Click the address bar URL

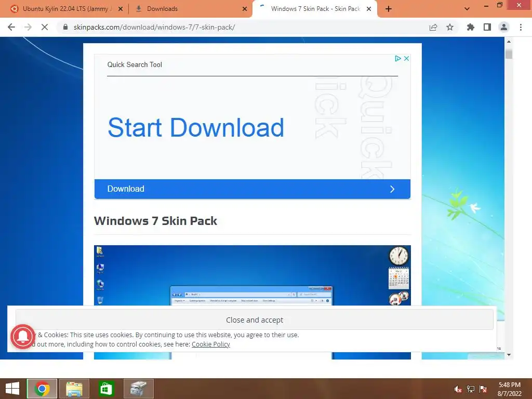pyautogui.click(x=154, y=27)
